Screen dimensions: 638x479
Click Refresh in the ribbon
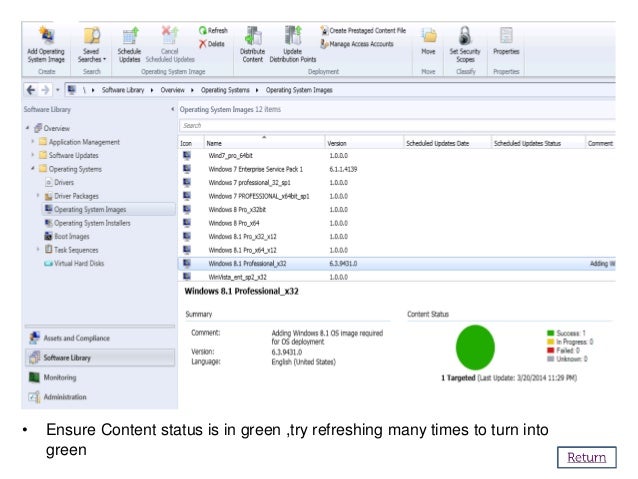tap(213, 31)
